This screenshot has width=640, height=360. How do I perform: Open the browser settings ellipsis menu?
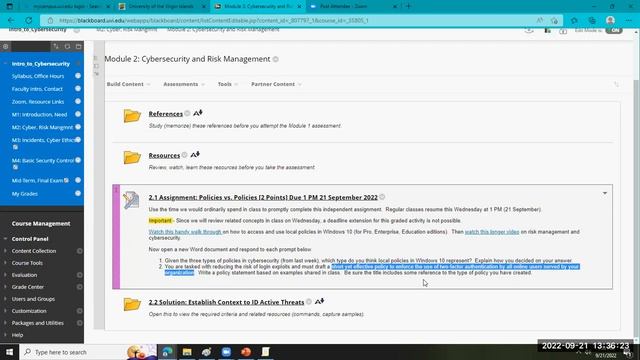click(629, 20)
